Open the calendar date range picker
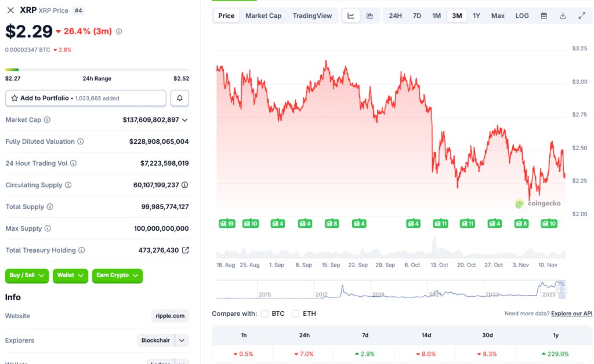 point(544,15)
